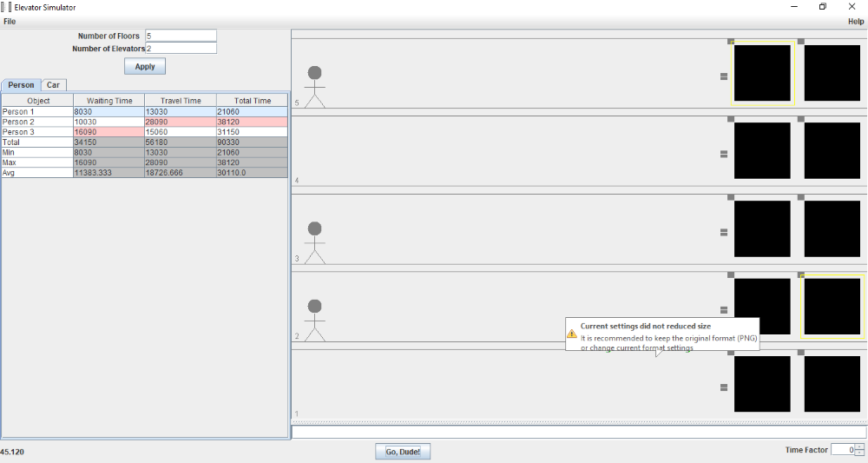868x463 pixels.
Task: Click the Total row label
Action: [37, 142]
